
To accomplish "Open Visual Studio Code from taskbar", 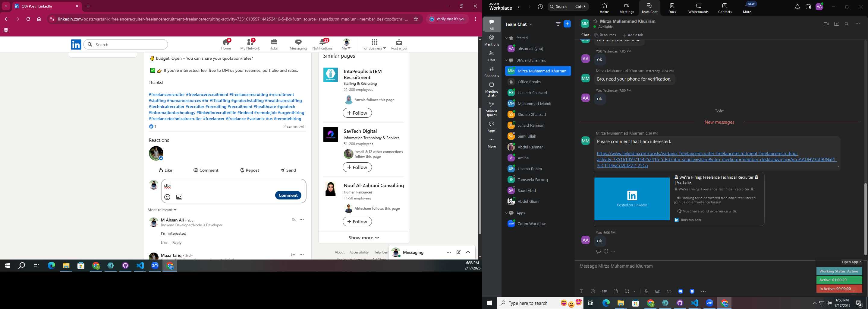I will point(140,266).
